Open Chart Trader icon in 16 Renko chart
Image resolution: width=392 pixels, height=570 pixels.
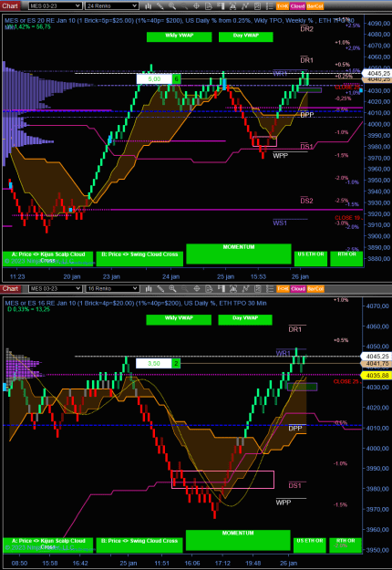(x=221, y=288)
